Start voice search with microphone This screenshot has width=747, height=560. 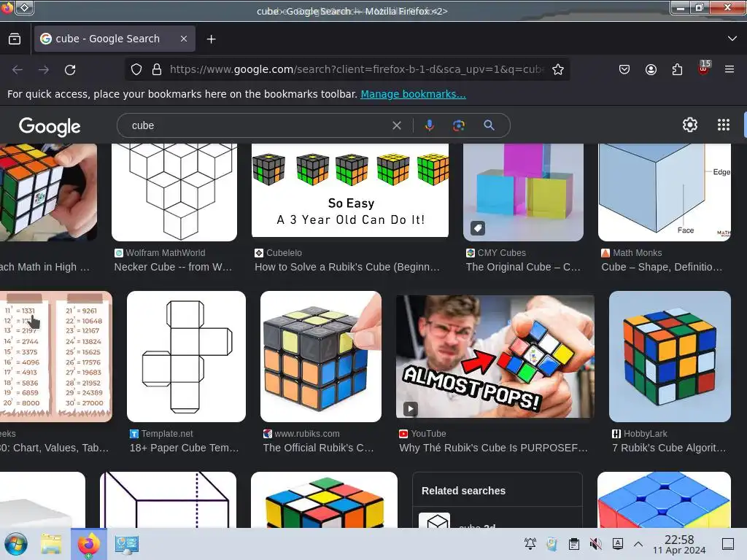[429, 125]
